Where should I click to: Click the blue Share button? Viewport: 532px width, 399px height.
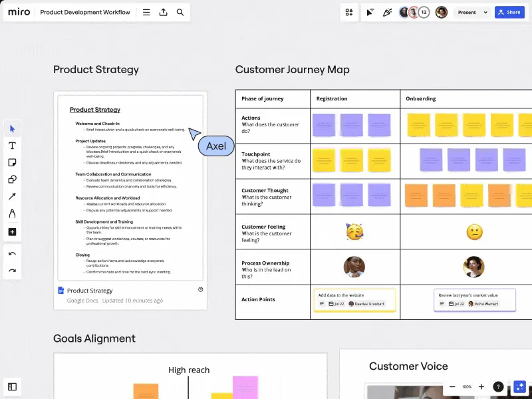tap(509, 12)
